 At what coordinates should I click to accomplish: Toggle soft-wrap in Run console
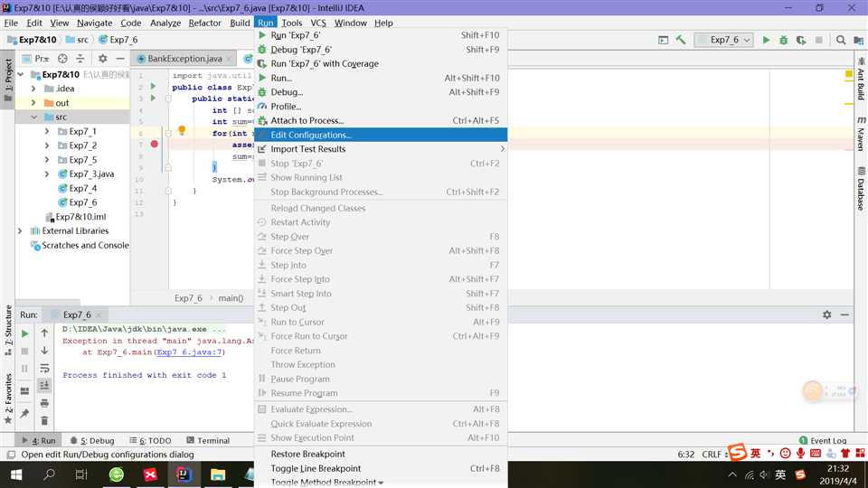[44, 368]
